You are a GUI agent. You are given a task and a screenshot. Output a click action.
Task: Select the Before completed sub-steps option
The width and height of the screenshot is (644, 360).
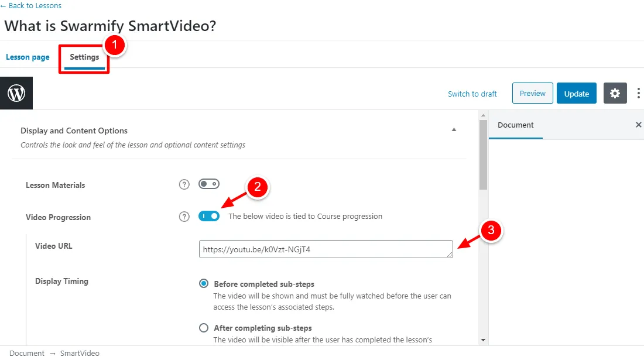pos(203,283)
